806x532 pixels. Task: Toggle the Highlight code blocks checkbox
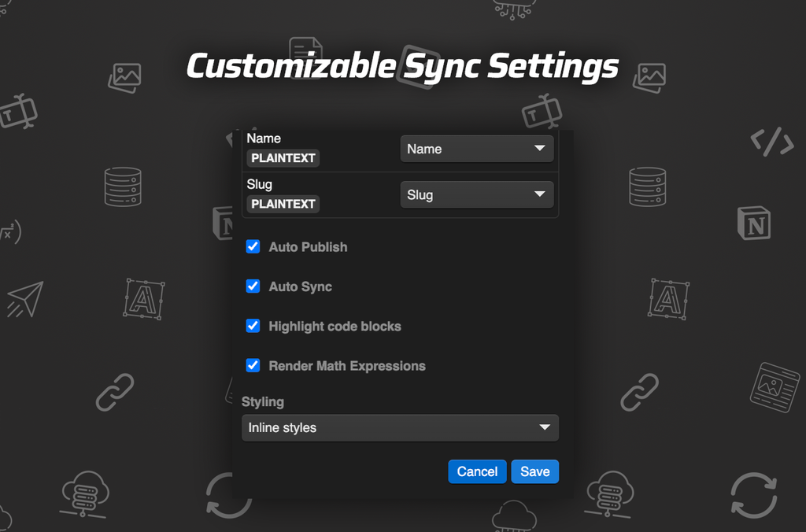point(253,326)
